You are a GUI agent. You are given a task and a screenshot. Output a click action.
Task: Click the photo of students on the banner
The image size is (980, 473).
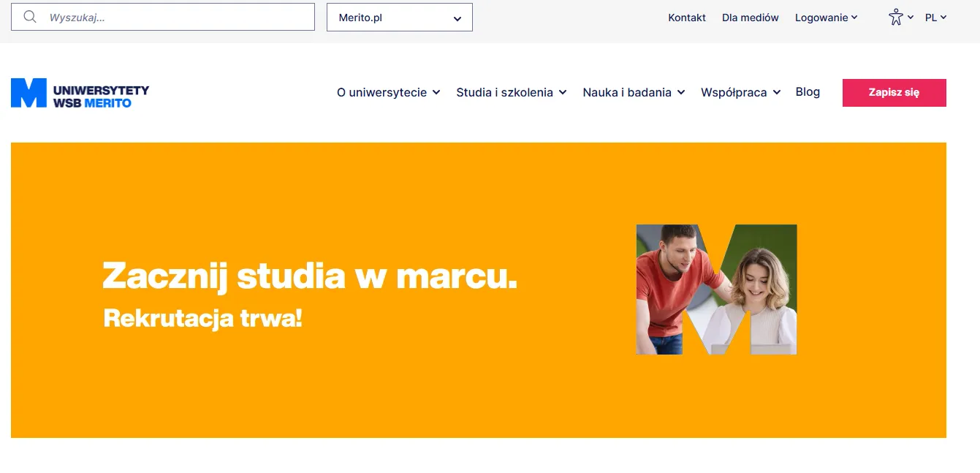pyautogui.click(x=715, y=289)
